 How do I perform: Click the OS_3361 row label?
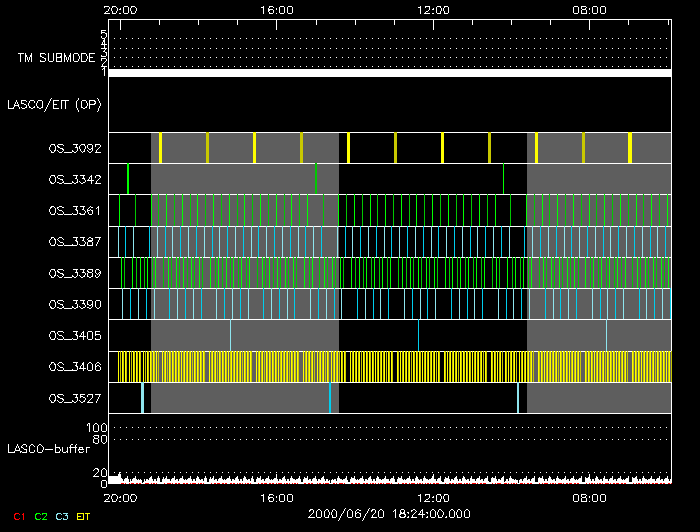75,210
